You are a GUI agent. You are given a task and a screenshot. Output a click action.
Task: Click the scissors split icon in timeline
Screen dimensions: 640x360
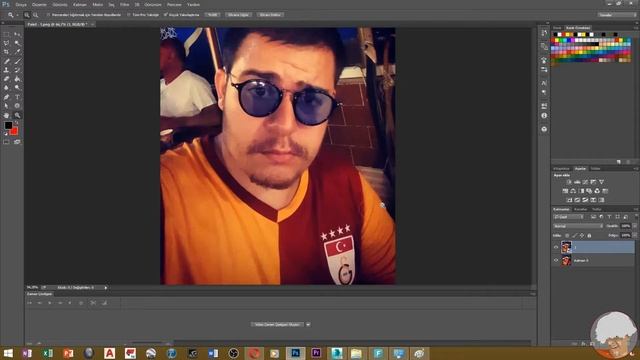click(93, 303)
